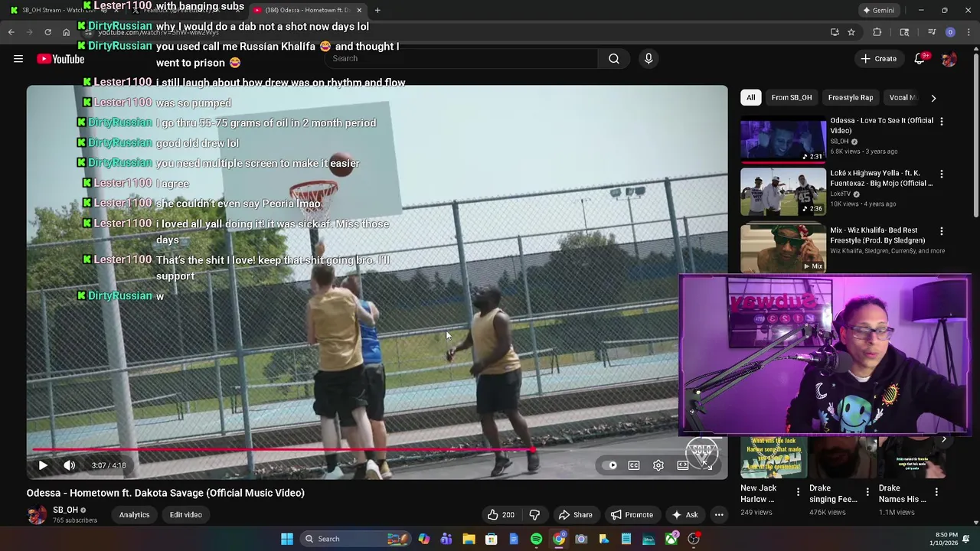Open the New Jack Harlow short thumbnail
This screenshot has width=980, height=551.
click(x=773, y=457)
